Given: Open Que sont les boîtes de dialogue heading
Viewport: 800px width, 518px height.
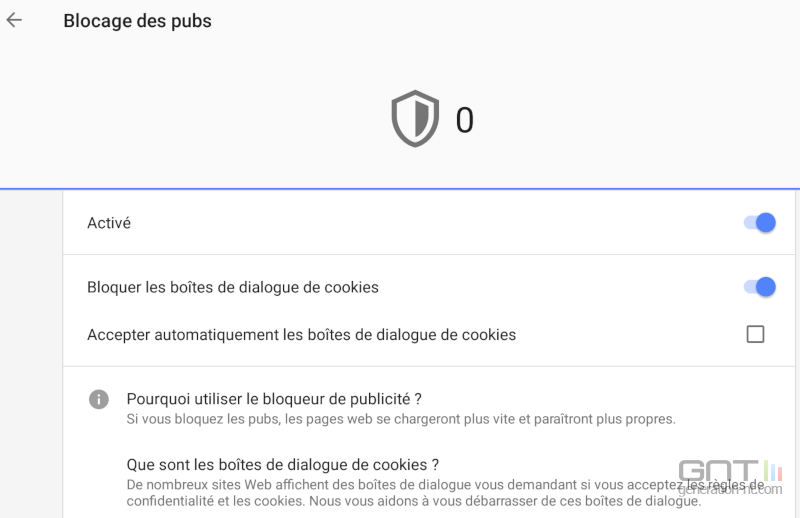Looking at the screenshot, I should [x=283, y=464].
